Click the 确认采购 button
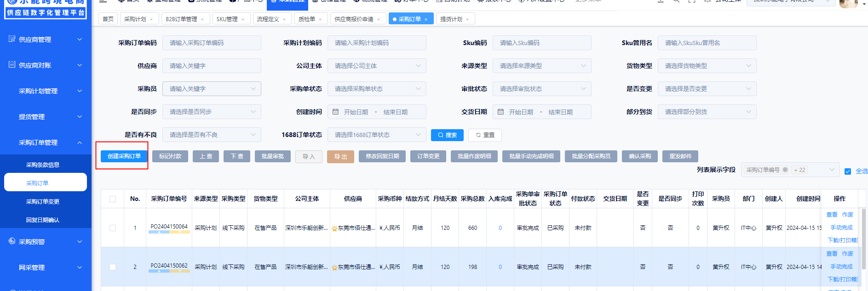This screenshot has width=868, height=291. pyautogui.click(x=640, y=156)
